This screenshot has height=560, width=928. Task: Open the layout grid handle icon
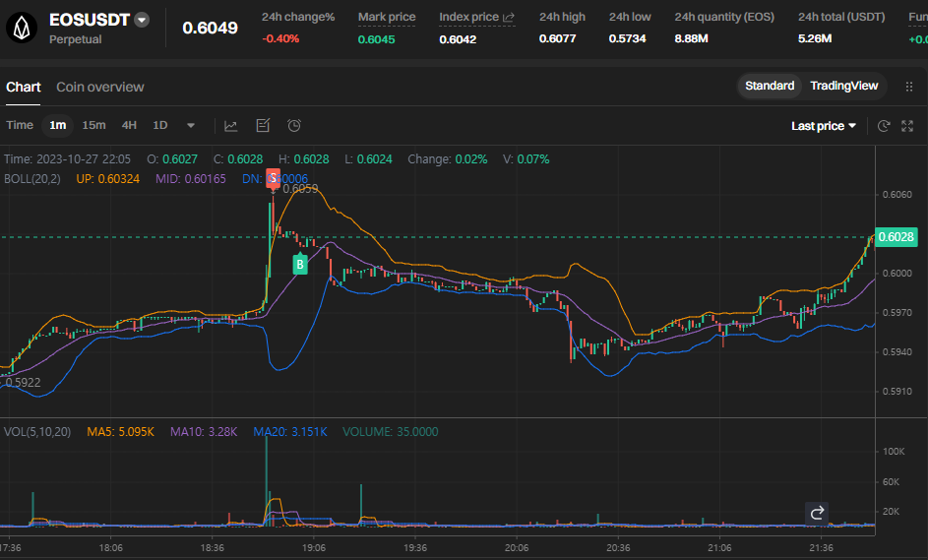tap(909, 87)
